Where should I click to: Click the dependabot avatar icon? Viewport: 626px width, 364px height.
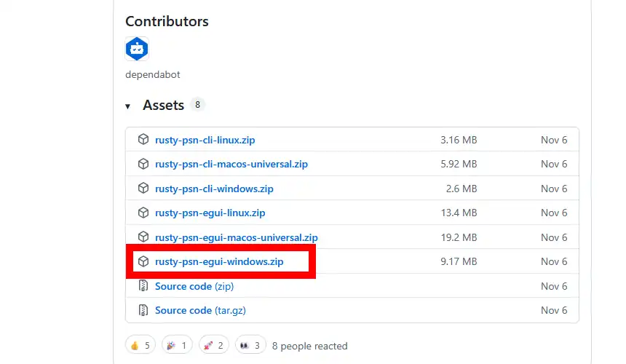click(x=137, y=50)
